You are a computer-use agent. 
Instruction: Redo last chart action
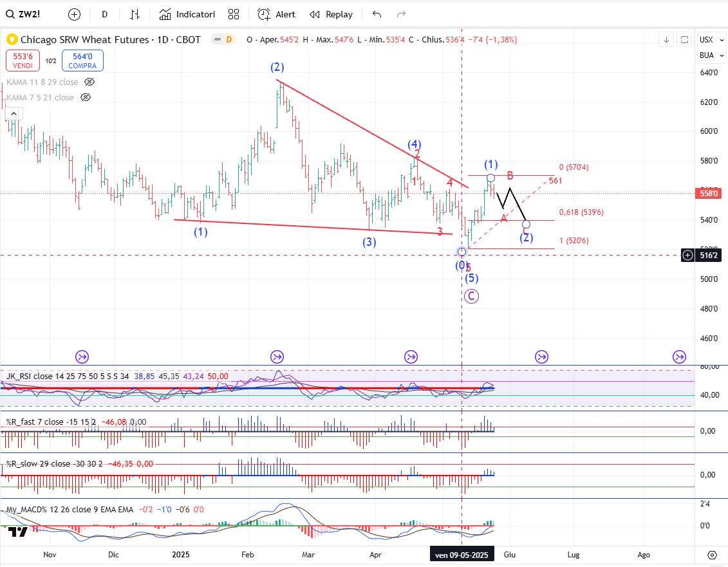[401, 14]
